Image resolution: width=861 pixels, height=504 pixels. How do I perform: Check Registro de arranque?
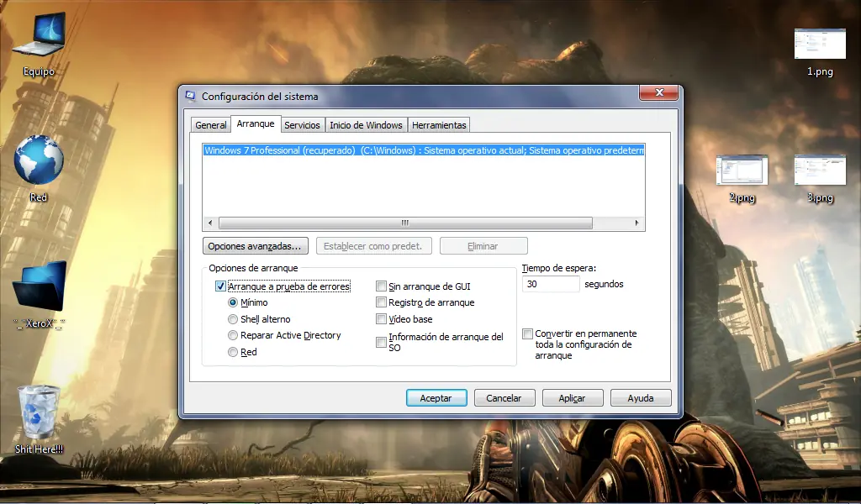(x=381, y=302)
